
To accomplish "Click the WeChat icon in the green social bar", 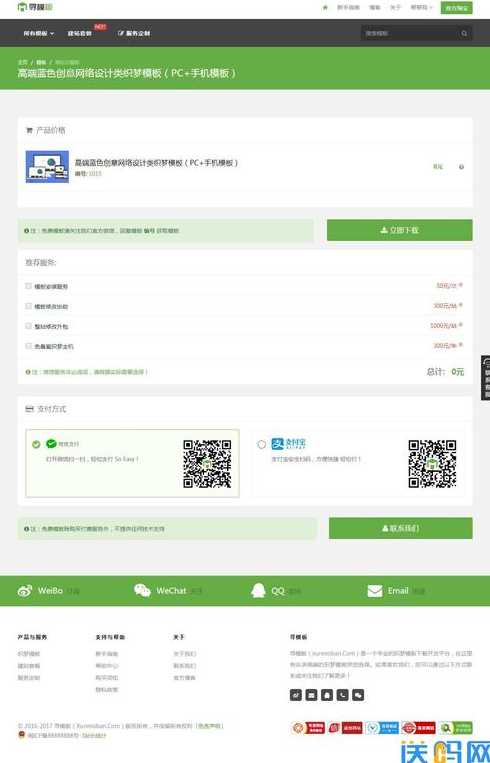I will coord(142,590).
